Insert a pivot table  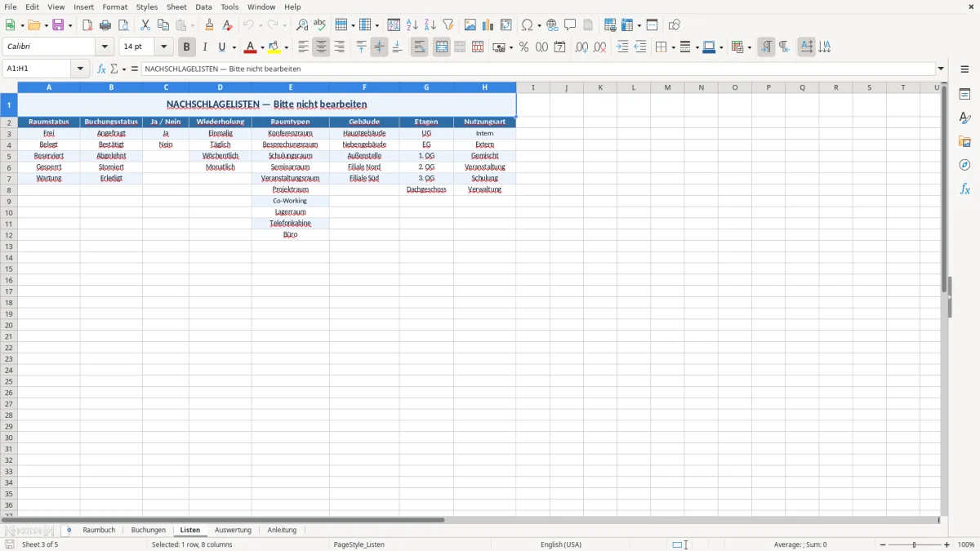506,25
